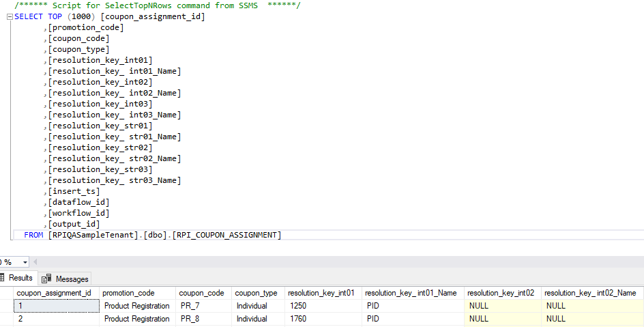
Task: Select first row's Product Registration cell
Action: 136,306
